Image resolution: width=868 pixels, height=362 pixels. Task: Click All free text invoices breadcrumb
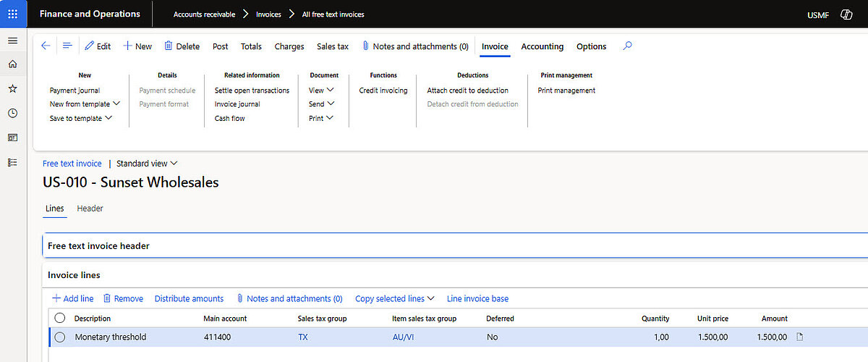click(x=333, y=14)
